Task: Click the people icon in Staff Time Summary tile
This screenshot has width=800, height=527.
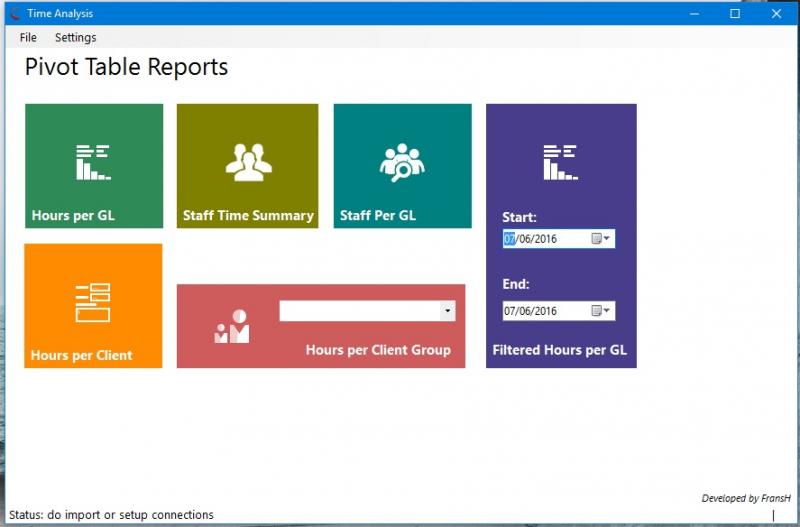Action: pos(248,162)
